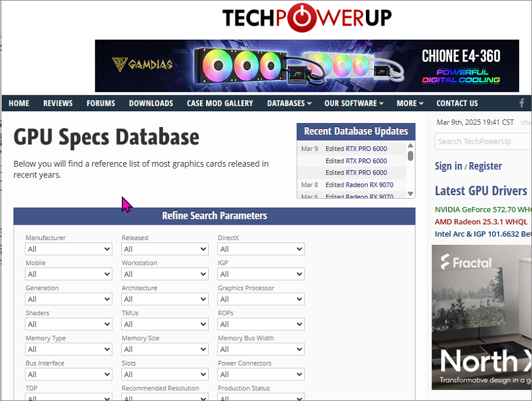Click the Search TechPowerUp field
The height and width of the screenshot is (401, 532).
click(x=483, y=141)
